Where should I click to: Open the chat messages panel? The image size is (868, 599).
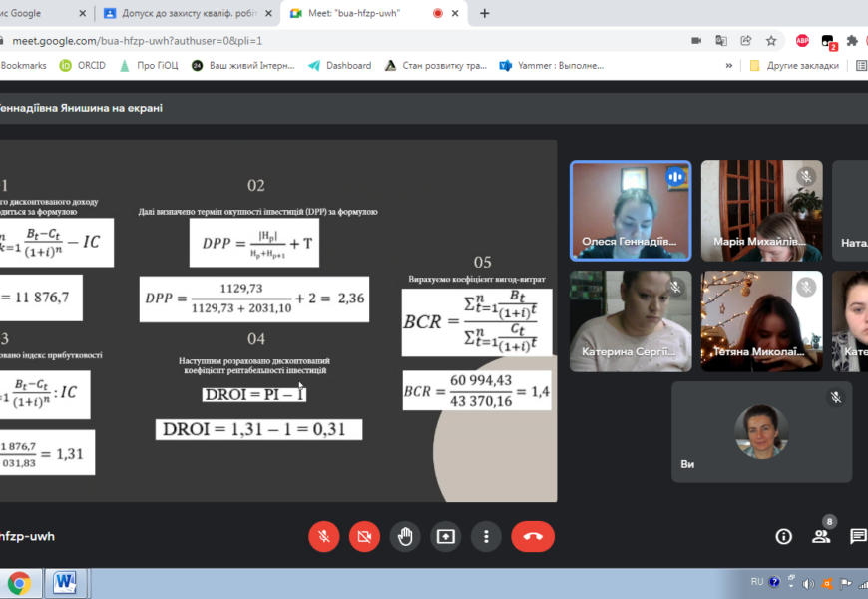pos(857,536)
